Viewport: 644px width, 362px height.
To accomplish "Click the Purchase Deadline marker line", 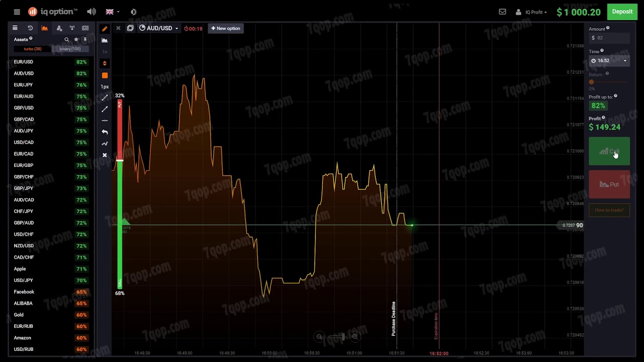I will pyautogui.click(x=396, y=186).
